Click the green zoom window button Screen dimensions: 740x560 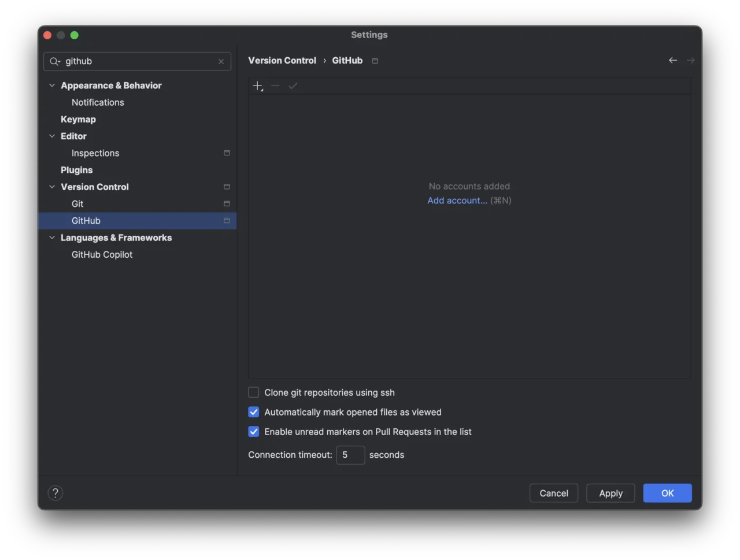(75, 35)
